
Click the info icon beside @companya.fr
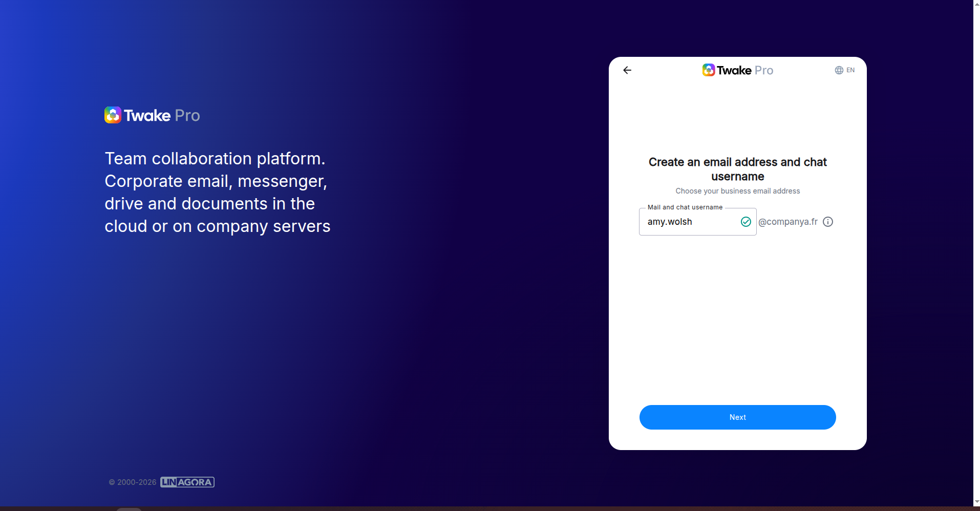pyautogui.click(x=828, y=222)
